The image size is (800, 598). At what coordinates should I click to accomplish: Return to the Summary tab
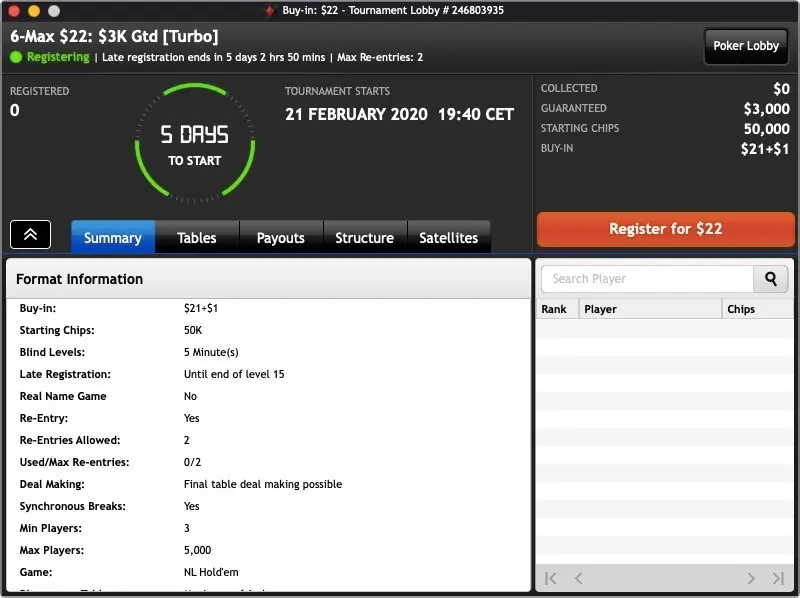(112, 238)
